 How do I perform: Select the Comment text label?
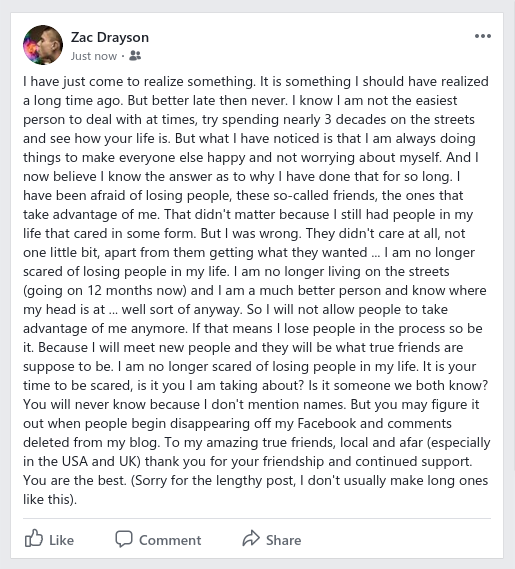click(170, 540)
